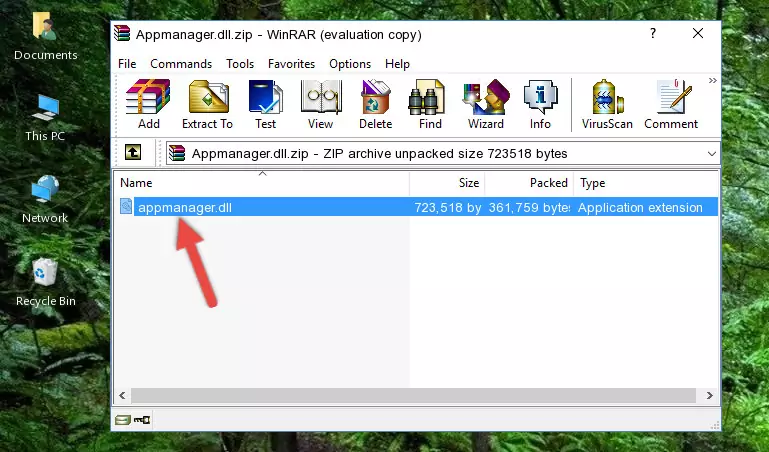Click the Extract To toolbar icon
Image resolution: width=769 pixels, height=452 pixels.
(x=207, y=104)
